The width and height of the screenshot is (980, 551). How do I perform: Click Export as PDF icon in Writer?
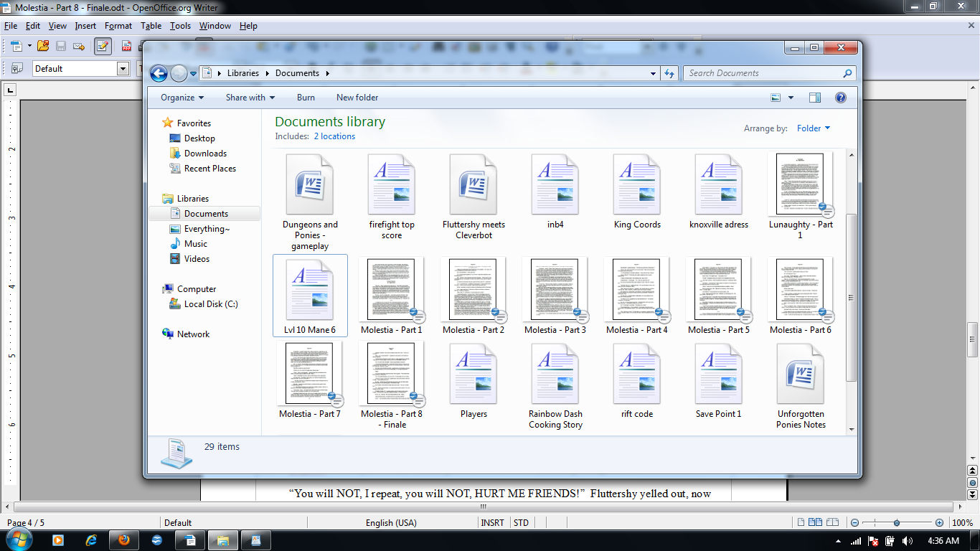[126, 47]
